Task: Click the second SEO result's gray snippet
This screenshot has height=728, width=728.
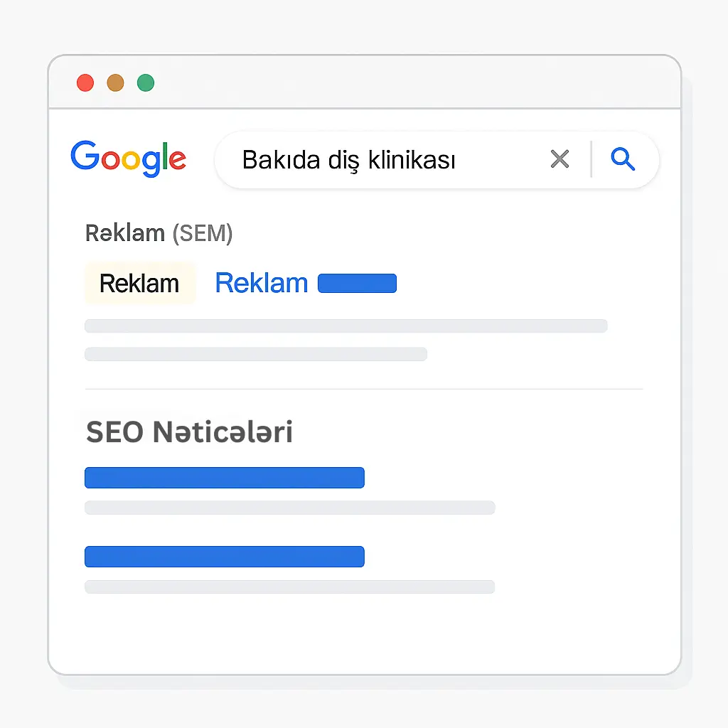Action: [289, 587]
